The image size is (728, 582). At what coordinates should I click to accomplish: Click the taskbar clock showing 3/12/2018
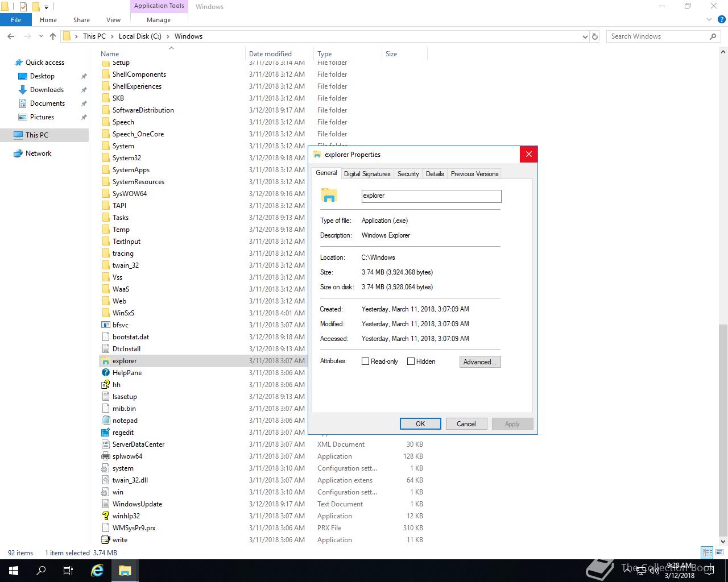pyautogui.click(x=680, y=571)
